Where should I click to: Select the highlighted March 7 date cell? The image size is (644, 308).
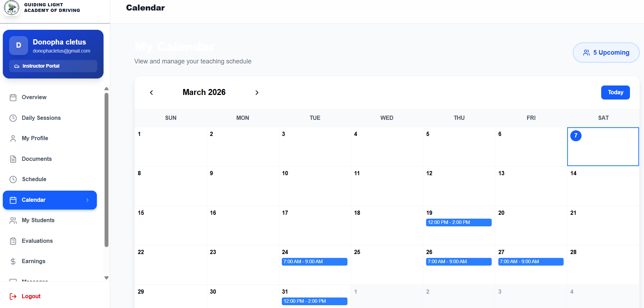pyautogui.click(x=603, y=146)
